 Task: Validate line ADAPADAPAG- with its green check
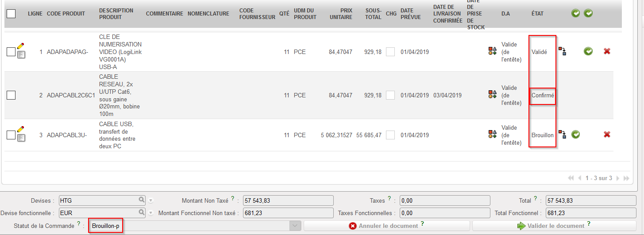coord(588,51)
